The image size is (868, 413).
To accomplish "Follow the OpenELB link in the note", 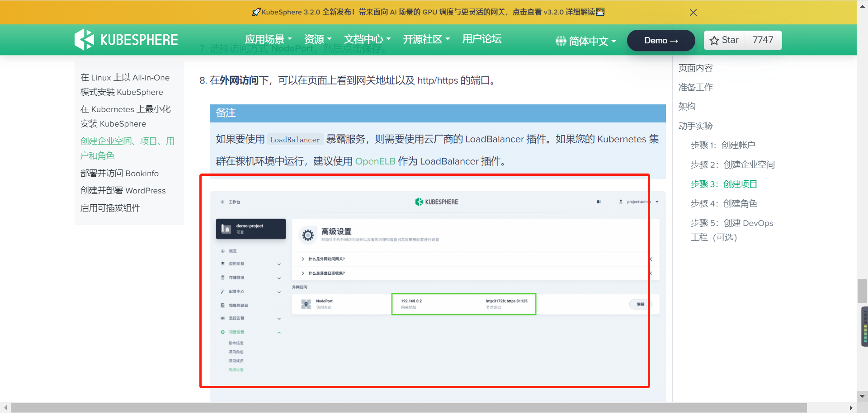I will (x=375, y=161).
